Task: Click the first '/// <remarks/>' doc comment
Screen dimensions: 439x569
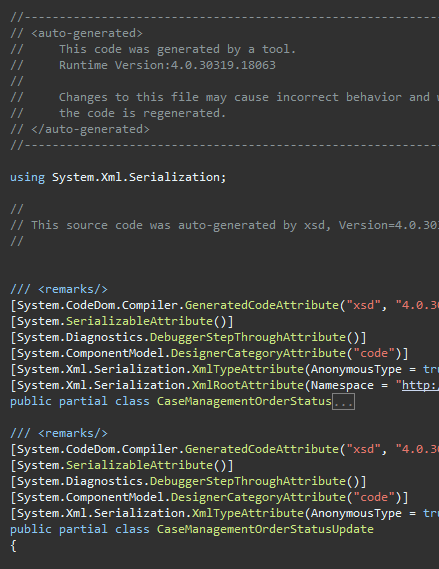Action: click(x=59, y=289)
